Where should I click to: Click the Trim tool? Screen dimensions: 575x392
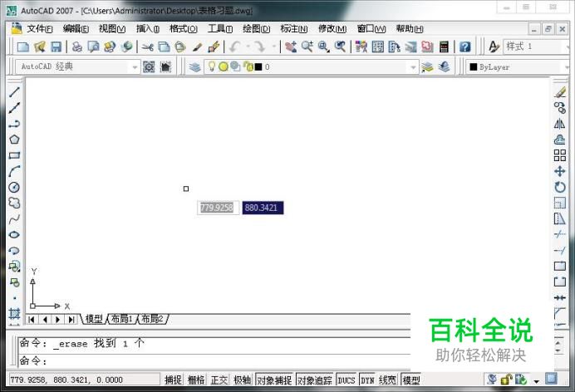[x=559, y=234]
